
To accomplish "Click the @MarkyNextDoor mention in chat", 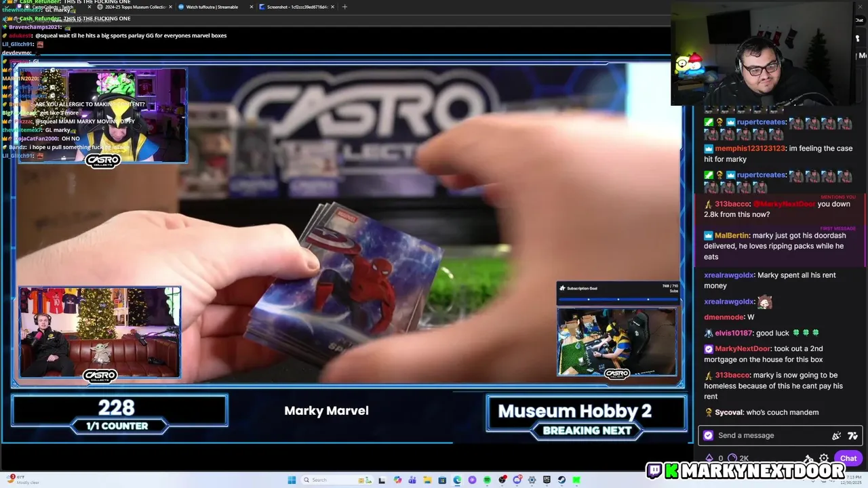I will coord(784,204).
